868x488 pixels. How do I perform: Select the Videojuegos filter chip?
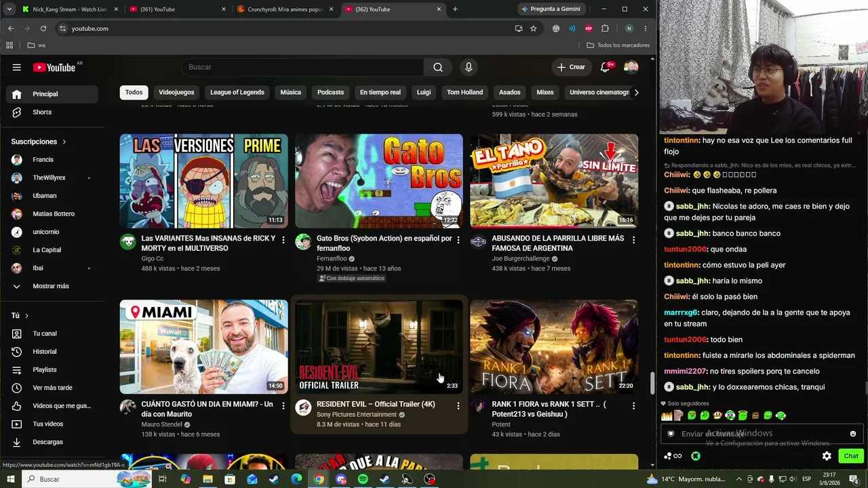click(176, 92)
